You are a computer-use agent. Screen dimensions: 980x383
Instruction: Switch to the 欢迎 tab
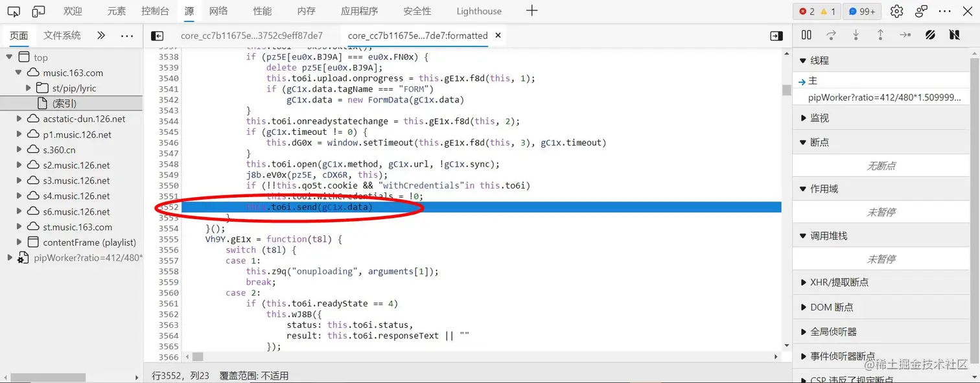tap(73, 11)
